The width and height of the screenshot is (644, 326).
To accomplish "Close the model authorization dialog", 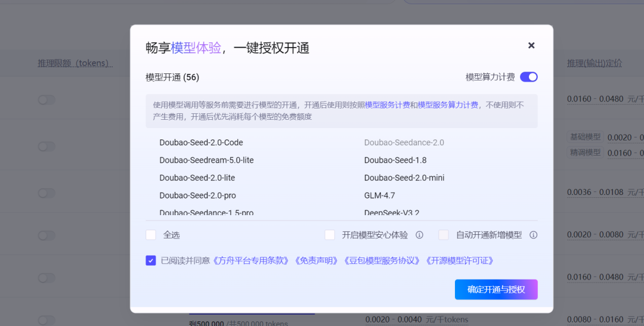I will coord(531,45).
